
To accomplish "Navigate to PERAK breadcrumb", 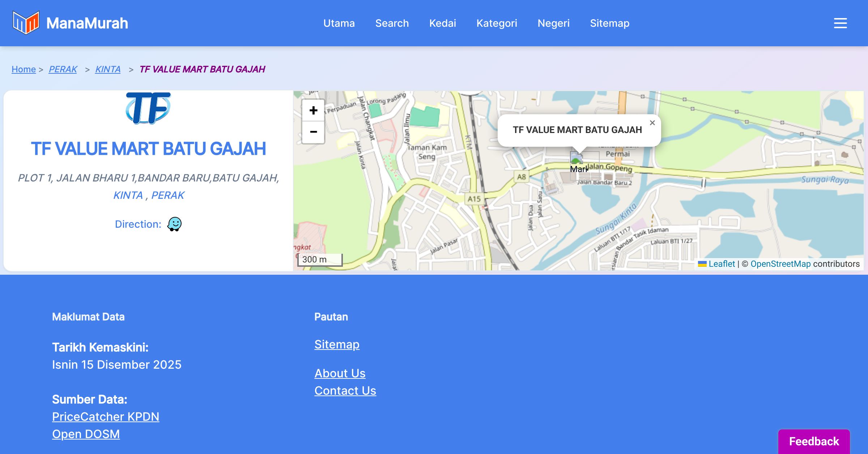I will point(63,69).
